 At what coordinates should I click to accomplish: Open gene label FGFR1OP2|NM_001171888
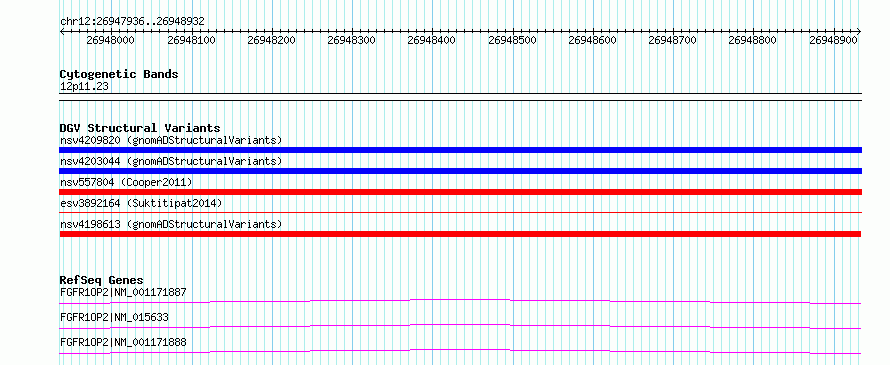click(123, 342)
